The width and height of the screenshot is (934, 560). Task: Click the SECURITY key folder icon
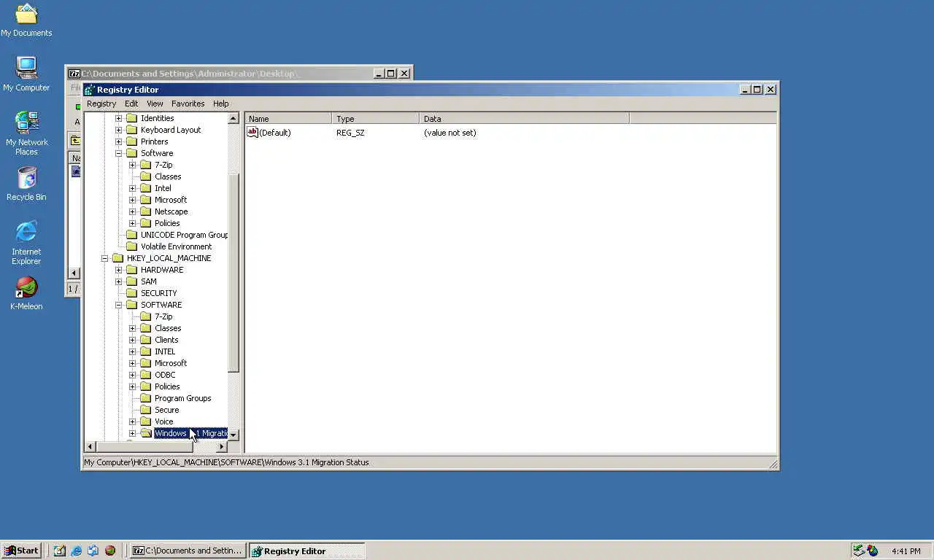point(131,293)
